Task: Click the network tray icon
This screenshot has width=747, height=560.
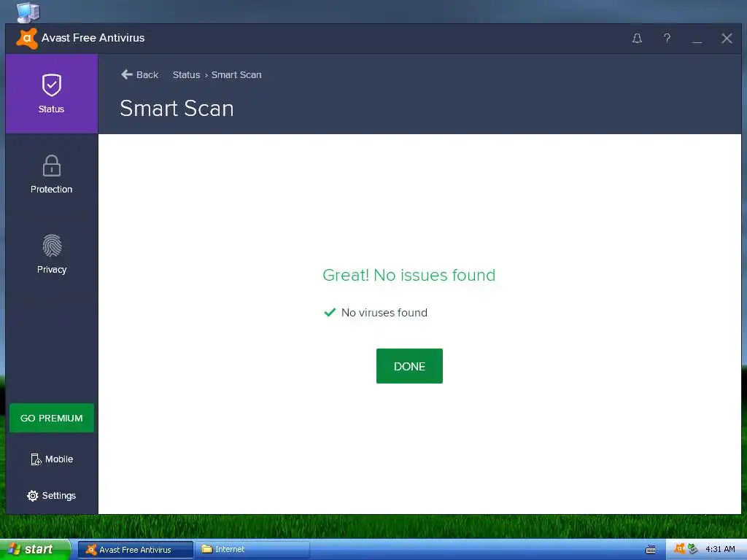Action: 693,549
